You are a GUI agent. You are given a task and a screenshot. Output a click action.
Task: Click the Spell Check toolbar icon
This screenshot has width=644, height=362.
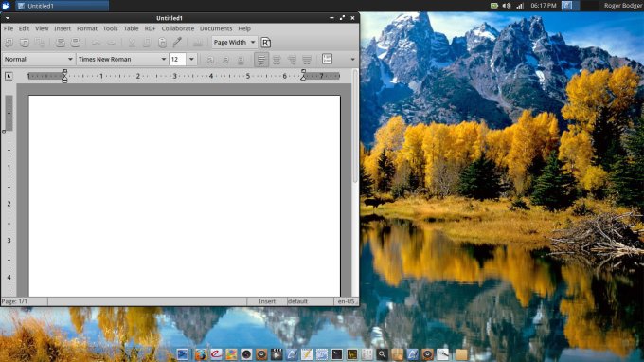point(198,43)
